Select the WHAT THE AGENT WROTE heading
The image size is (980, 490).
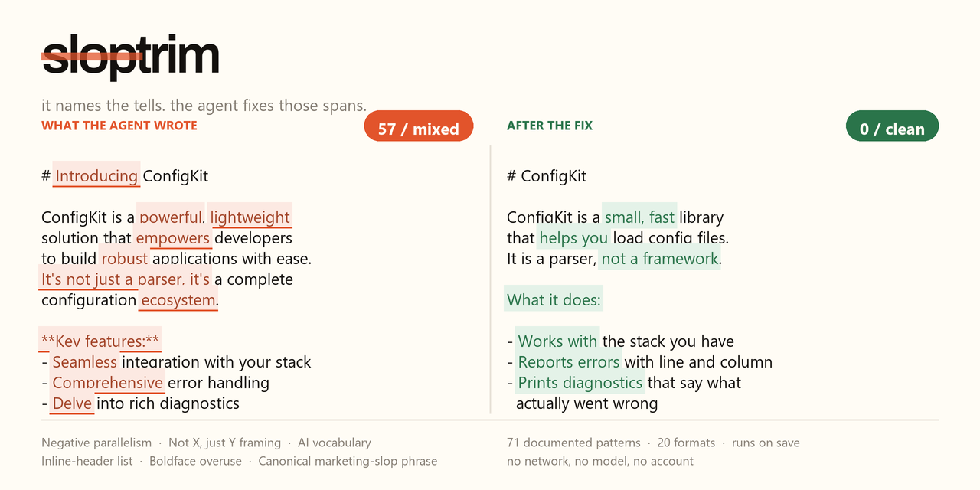(119, 126)
